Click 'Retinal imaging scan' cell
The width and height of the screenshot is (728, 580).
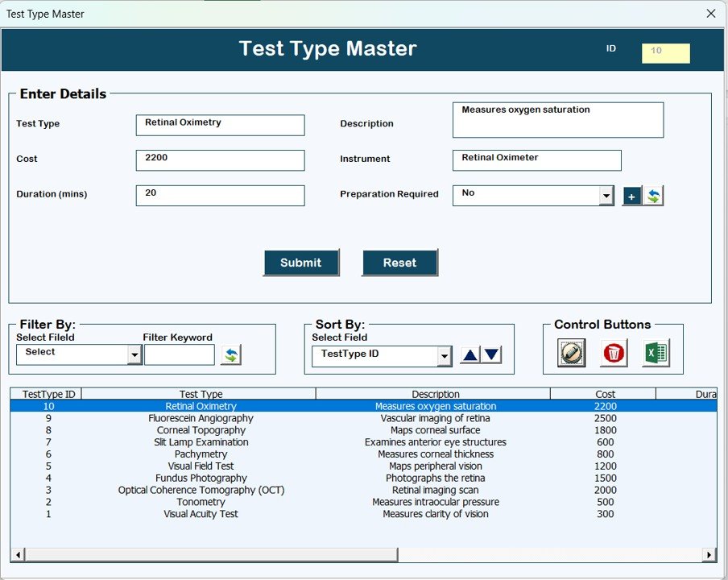pos(435,491)
